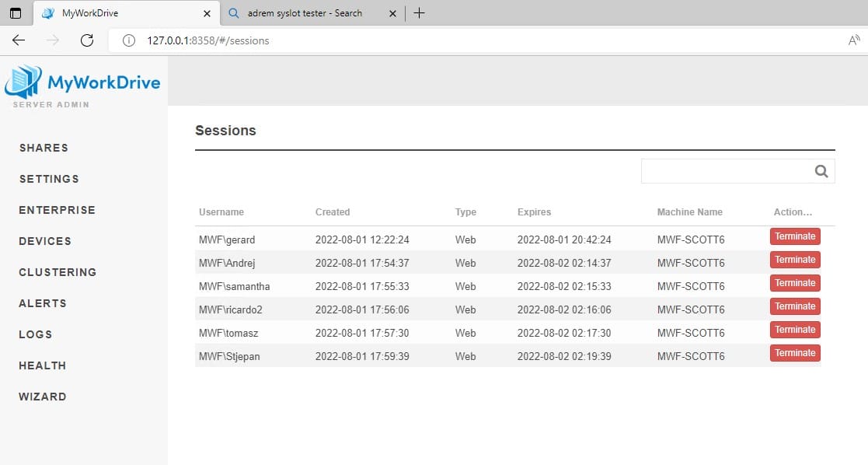Terminate the MWF\samantha session
868x465 pixels.
[x=794, y=283]
